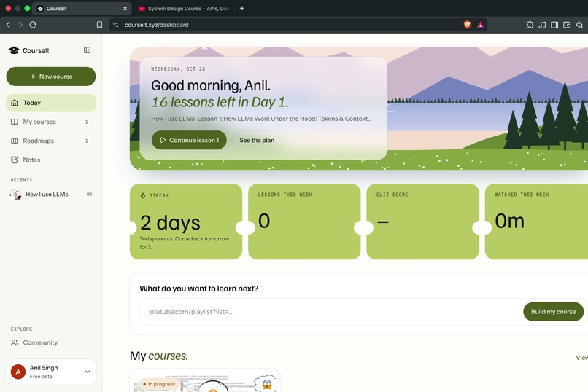Reload the page with the refresh icon

pos(33,25)
